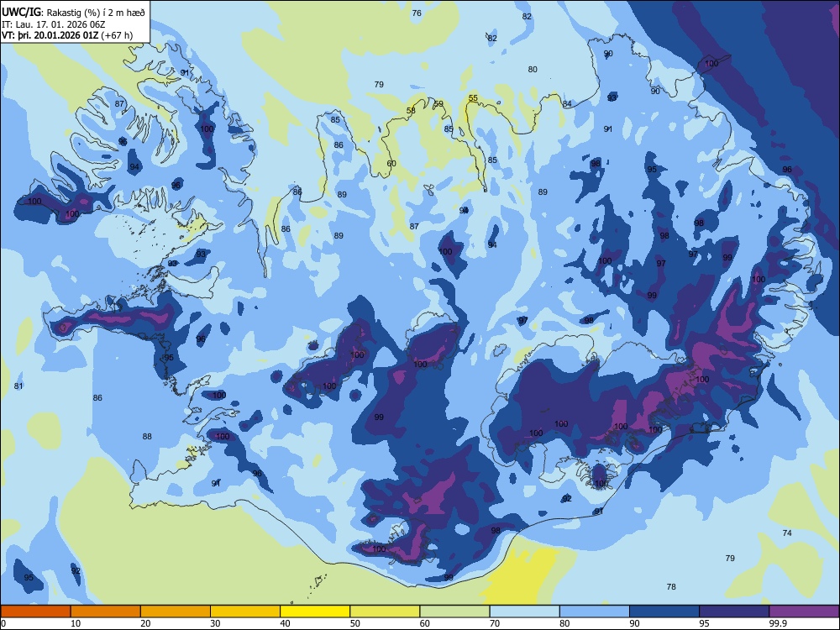Click the '76' humidity value on the map
The image size is (840, 630).
tap(417, 13)
